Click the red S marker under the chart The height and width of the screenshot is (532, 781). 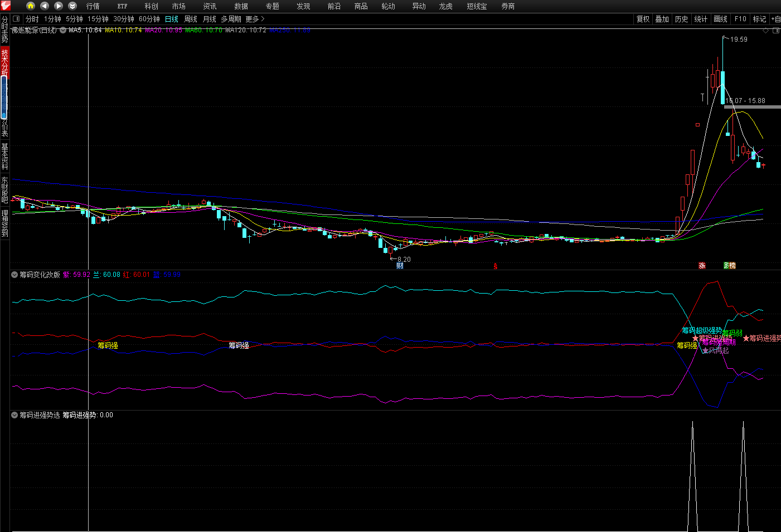(x=495, y=266)
